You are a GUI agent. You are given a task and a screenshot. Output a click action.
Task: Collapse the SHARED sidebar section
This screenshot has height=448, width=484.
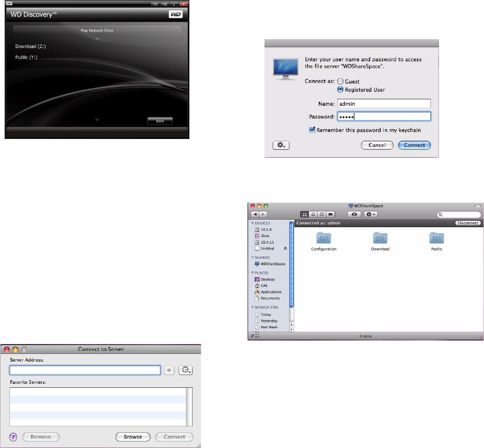pyautogui.click(x=252, y=257)
